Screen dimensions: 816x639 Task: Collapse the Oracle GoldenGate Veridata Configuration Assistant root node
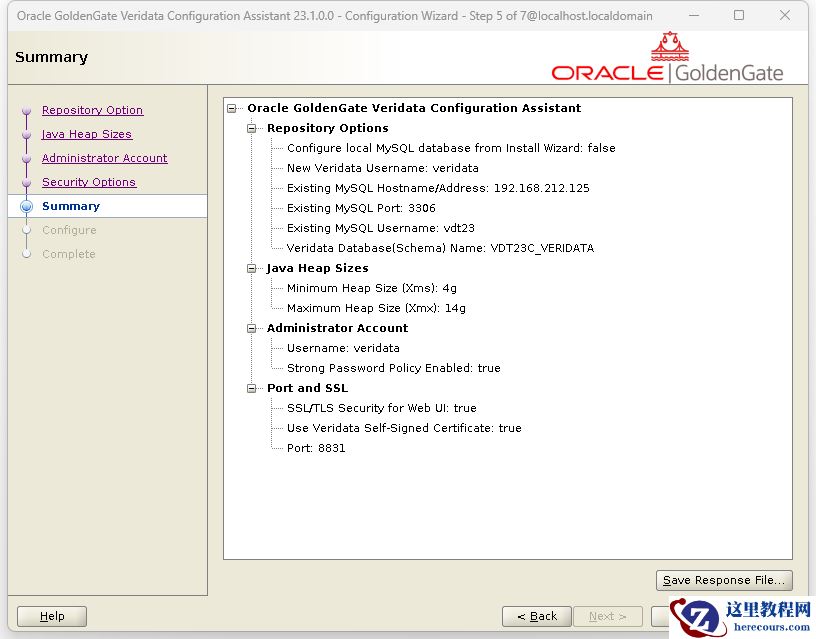pyautogui.click(x=232, y=108)
